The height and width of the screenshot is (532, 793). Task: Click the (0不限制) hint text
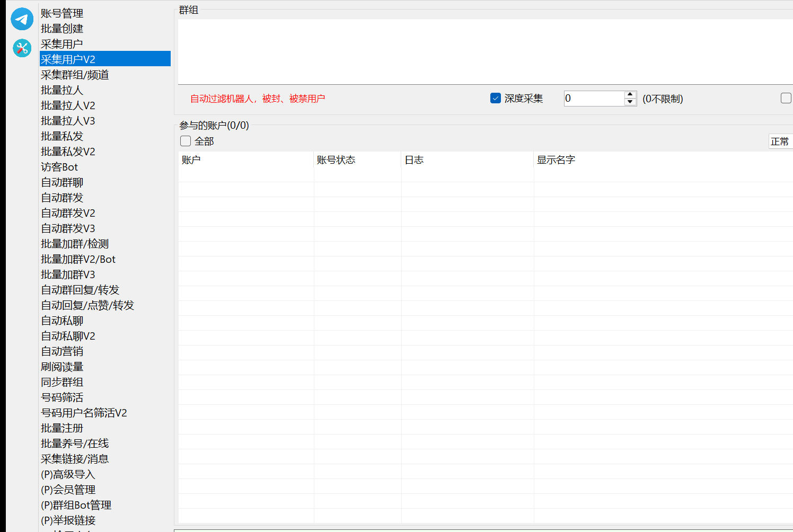(x=663, y=99)
